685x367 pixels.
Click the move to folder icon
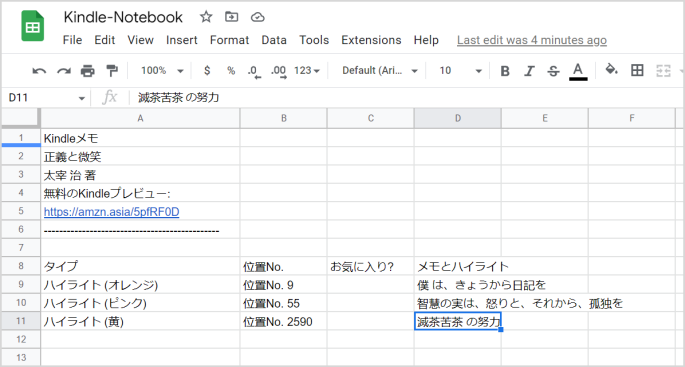[x=232, y=17]
